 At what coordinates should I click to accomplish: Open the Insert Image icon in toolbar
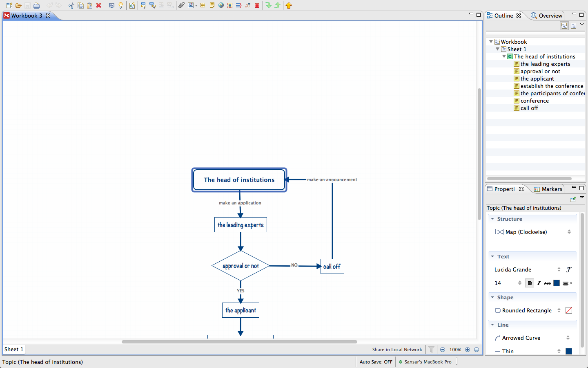click(x=191, y=5)
